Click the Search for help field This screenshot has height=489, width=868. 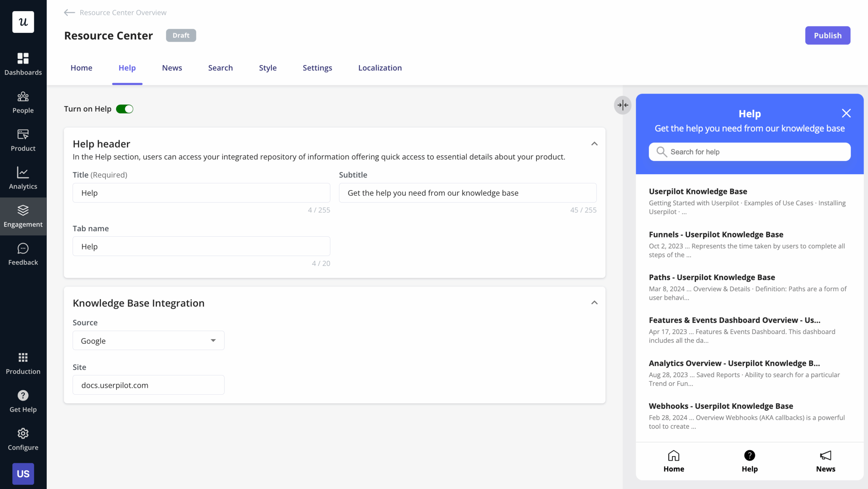click(x=749, y=152)
